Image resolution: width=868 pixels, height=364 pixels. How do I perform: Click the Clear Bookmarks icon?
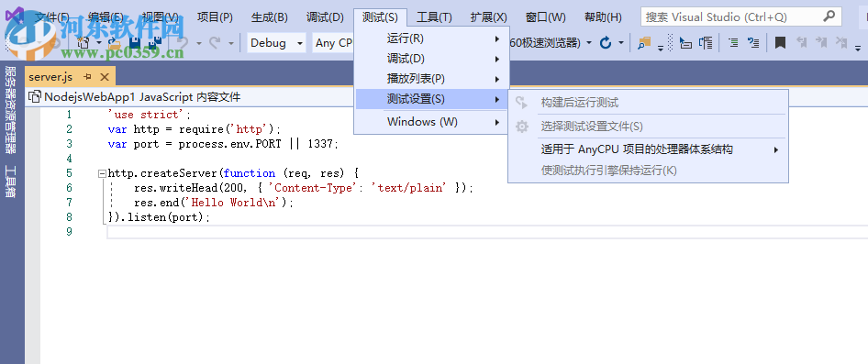tap(842, 42)
